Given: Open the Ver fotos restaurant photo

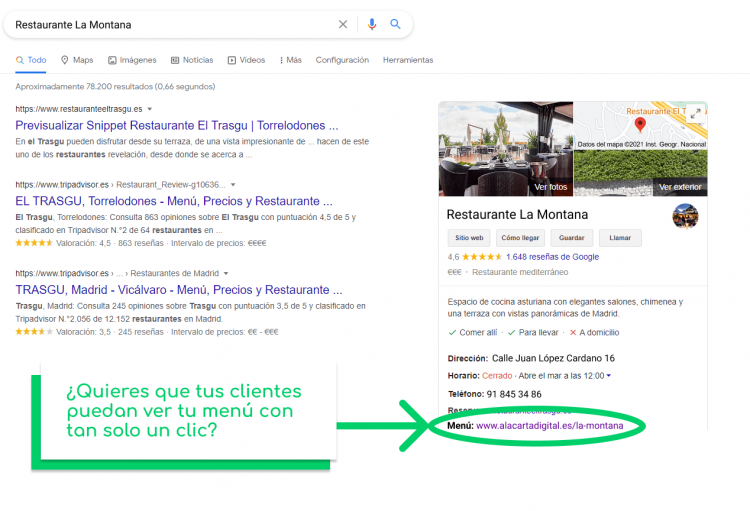Looking at the screenshot, I should coord(506,149).
